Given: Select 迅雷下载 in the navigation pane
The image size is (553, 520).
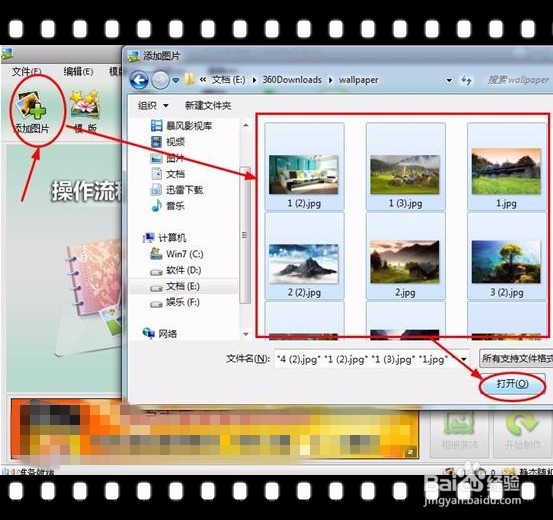Looking at the screenshot, I should [177, 190].
